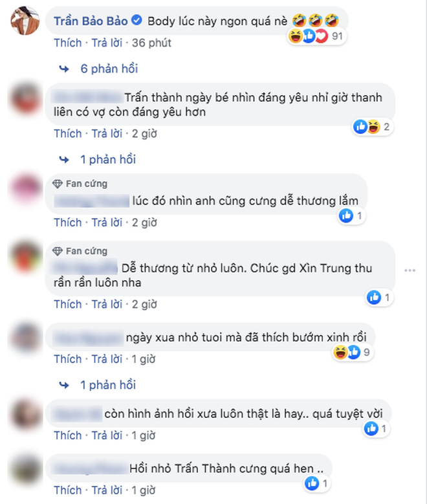The image size is (427, 504).
Task: Reply to Trần Bảo Bảo with Trả lời
Action: pyautogui.click(x=107, y=43)
